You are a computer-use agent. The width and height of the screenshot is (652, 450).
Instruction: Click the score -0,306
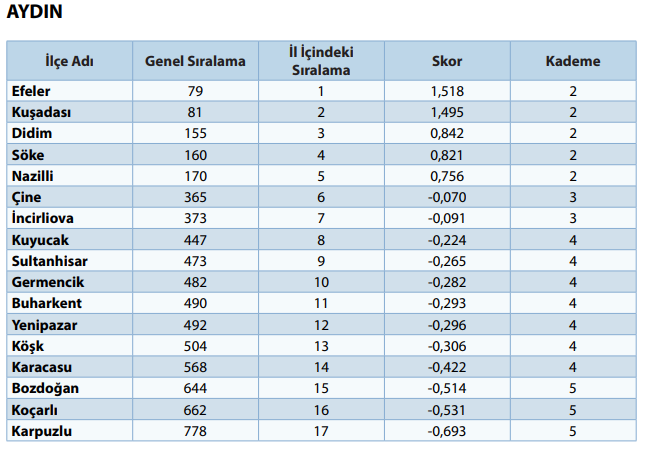[447, 346]
